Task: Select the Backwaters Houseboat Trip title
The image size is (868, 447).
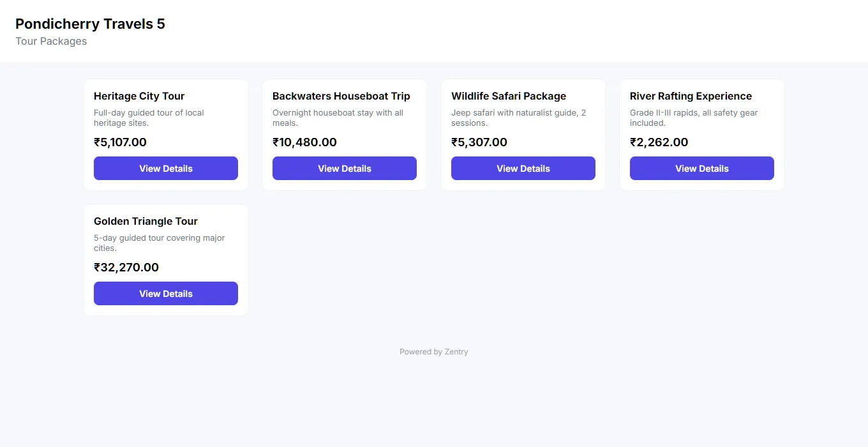Action: [341, 96]
